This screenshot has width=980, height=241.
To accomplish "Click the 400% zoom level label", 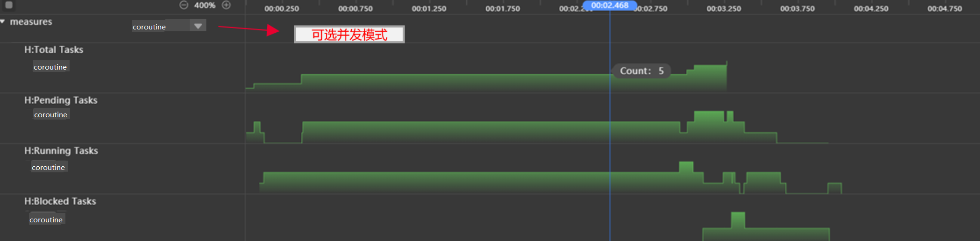I will [205, 5].
